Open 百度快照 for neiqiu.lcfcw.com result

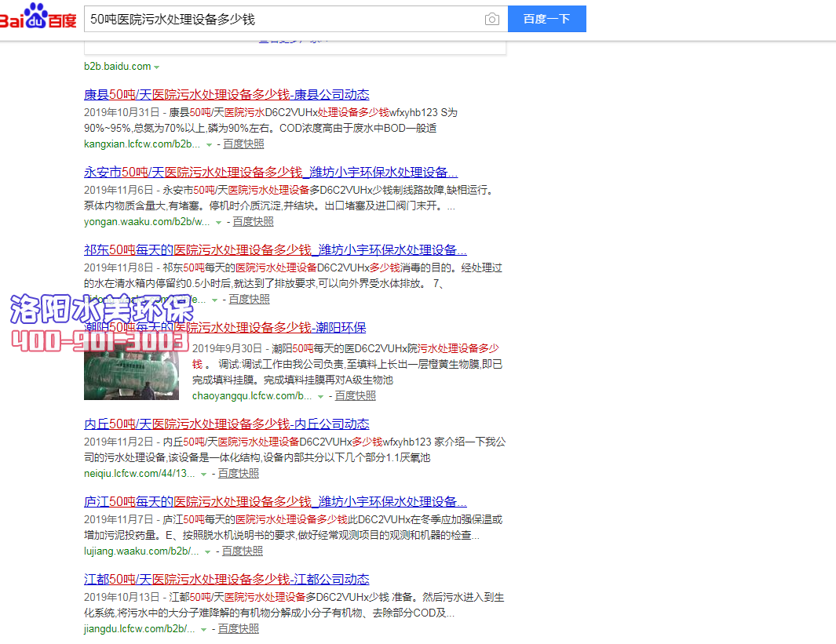tap(239, 474)
